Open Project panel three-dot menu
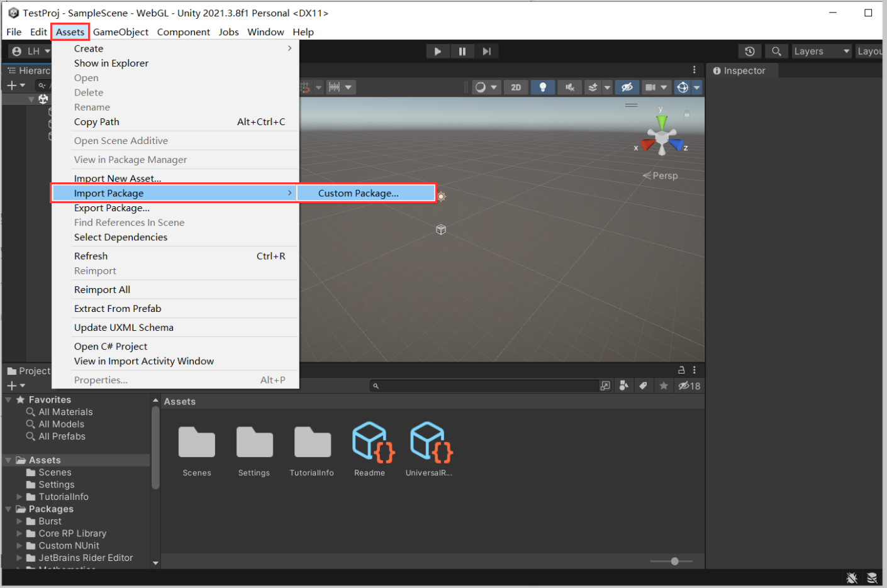 (x=695, y=370)
